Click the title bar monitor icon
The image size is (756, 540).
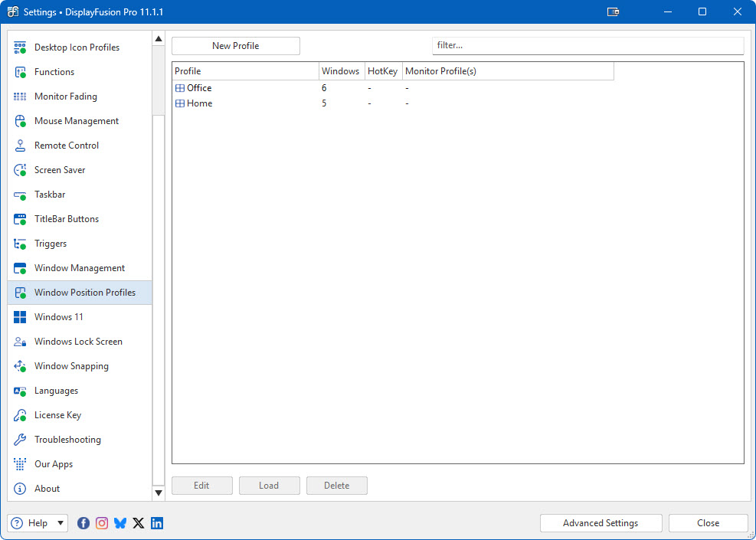coord(613,12)
